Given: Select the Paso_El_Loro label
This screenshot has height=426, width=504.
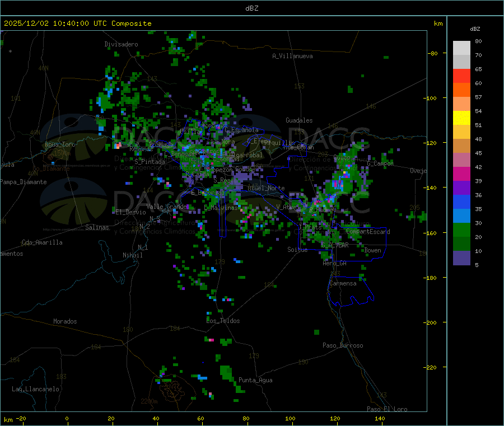Looking at the screenshot, I should [387, 409].
